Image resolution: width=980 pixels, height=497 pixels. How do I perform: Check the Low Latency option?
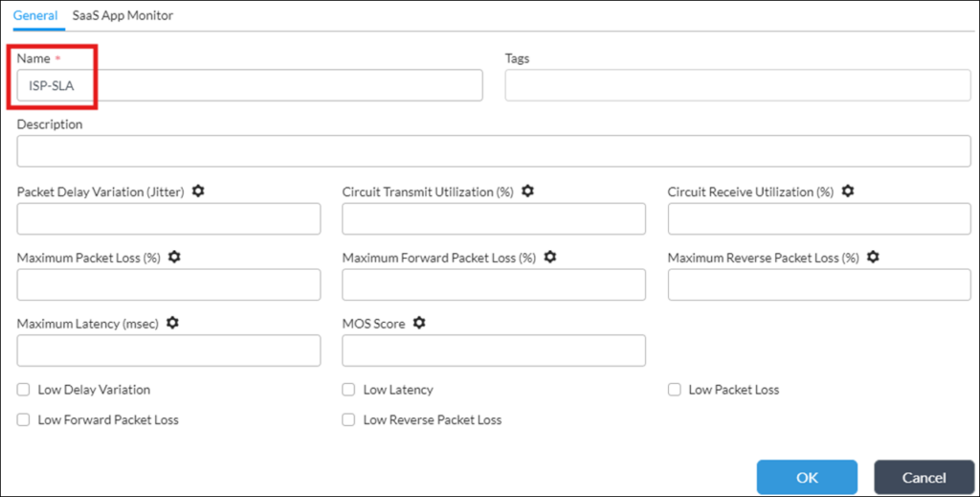tap(348, 390)
